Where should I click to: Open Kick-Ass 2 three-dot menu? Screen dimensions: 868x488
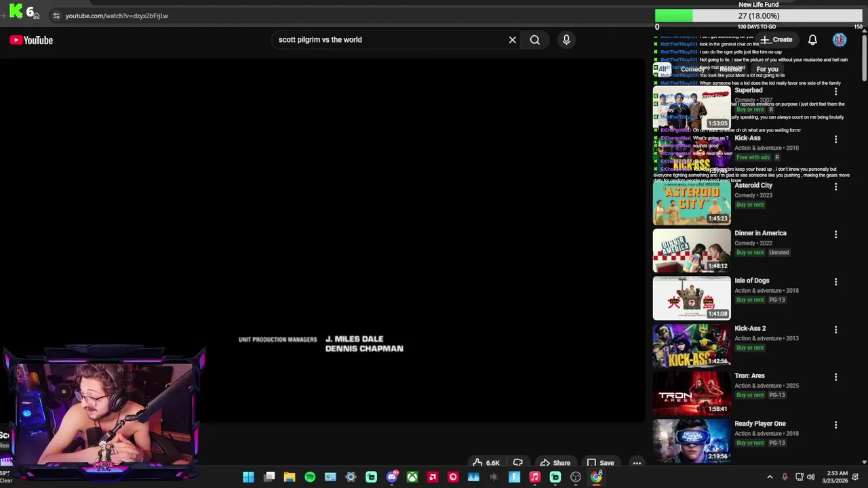[835, 329]
